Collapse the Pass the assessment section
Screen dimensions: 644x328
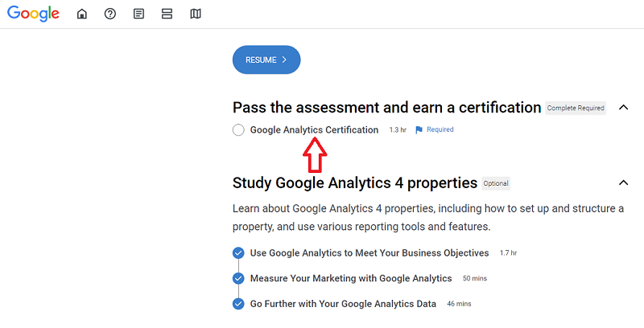[623, 108]
